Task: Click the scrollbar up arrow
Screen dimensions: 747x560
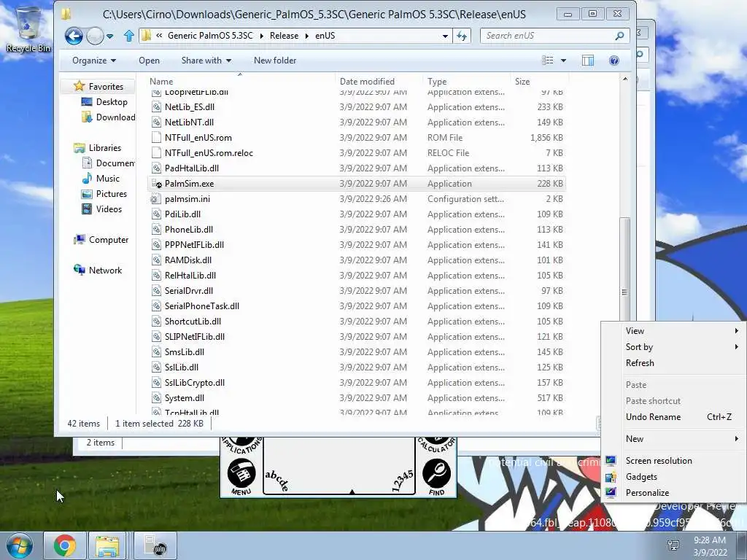Action: [x=624, y=79]
